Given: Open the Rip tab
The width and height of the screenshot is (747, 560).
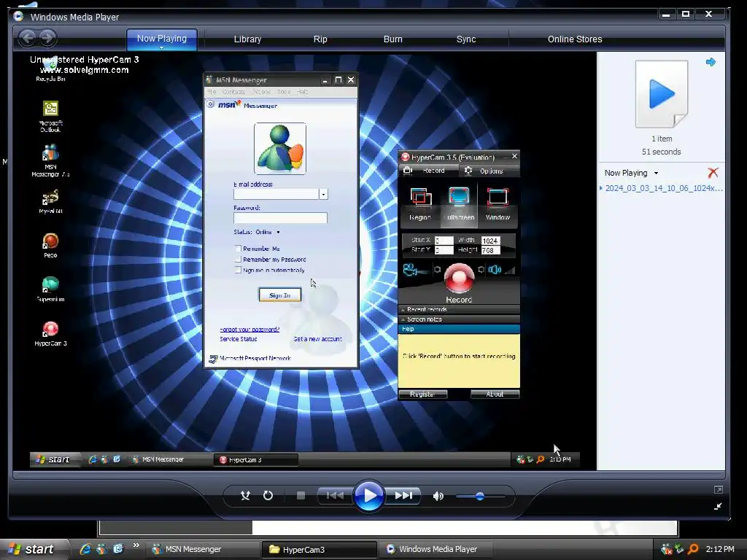Looking at the screenshot, I should pos(320,39).
